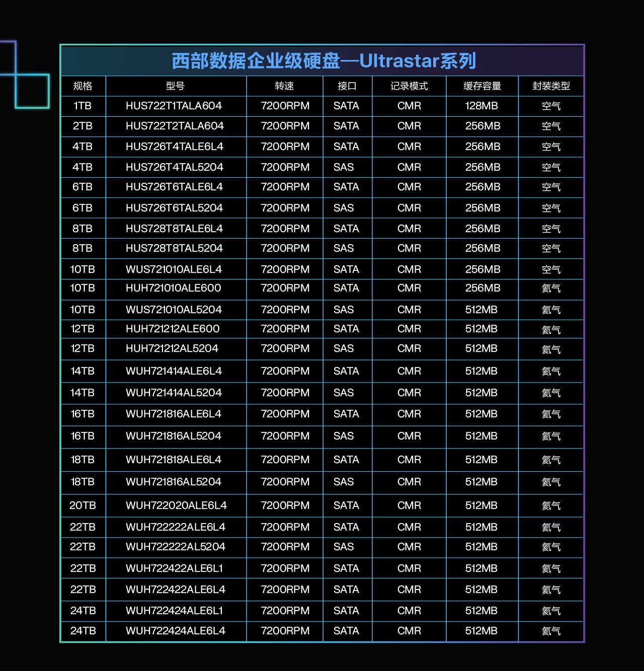Select model HUS726T6TALE6L4
Viewport: 644px width, 671px height.
(174, 187)
